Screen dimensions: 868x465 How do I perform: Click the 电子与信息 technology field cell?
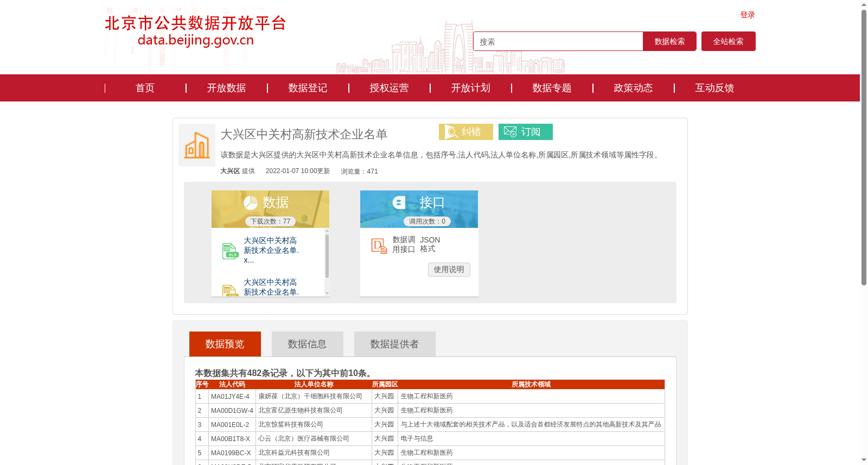click(531, 439)
